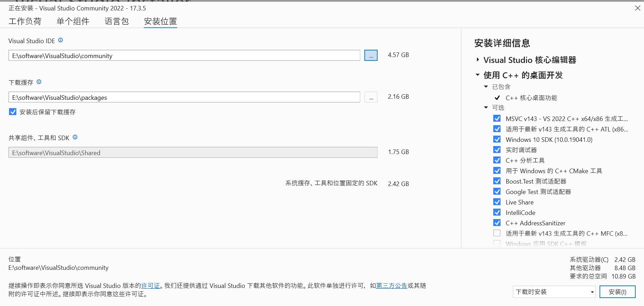Viewport: 644px width, 306px height.
Task: Click the 安装详细信息 heading
Action: (x=502, y=43)
